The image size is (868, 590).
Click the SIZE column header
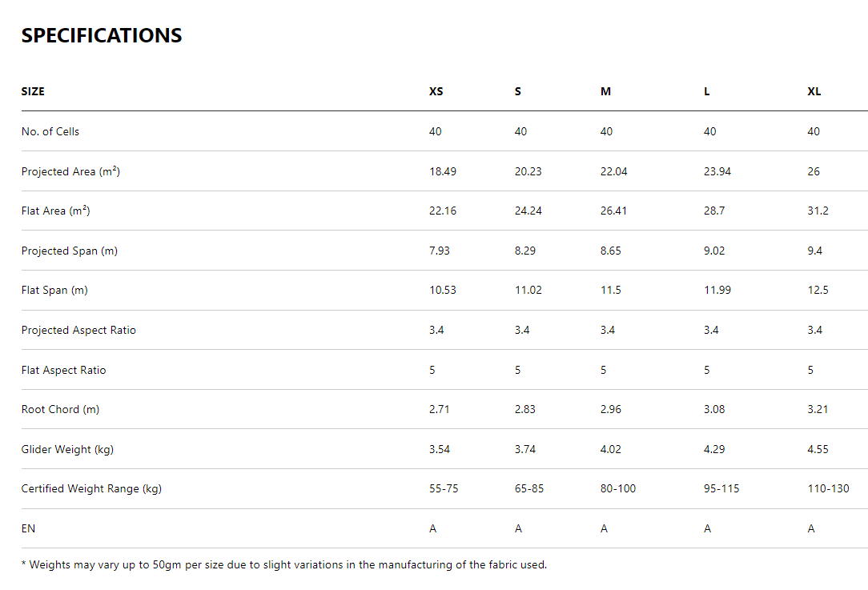click(33, 91)
